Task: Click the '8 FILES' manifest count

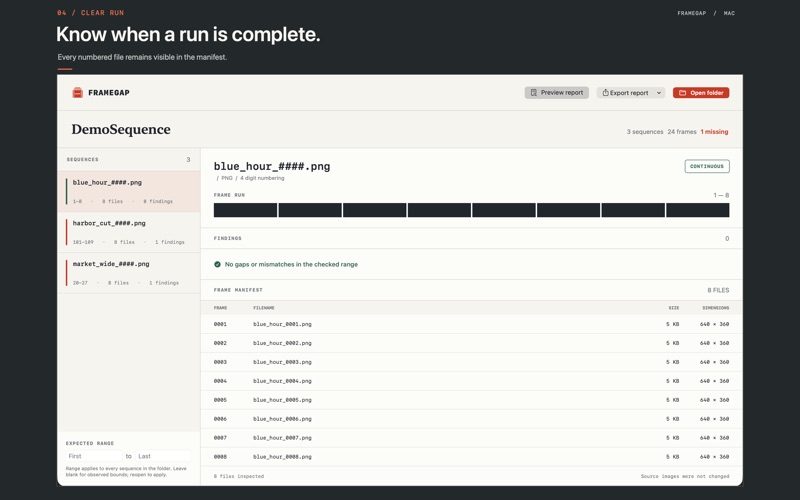Action: [x=718, y=290]
